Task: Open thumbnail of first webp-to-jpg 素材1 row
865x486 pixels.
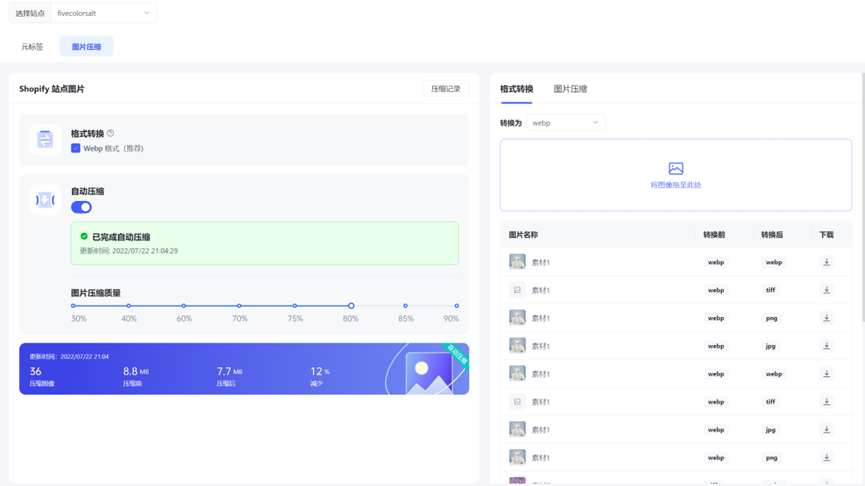Action: [517, 345]
